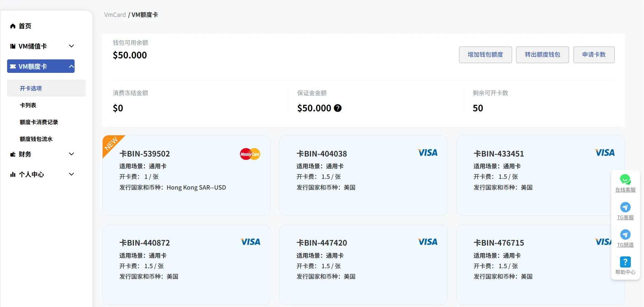Click the 财务 wallet icon in sidebar
Screen dimensions: 644x307
[x=13, y=154]
